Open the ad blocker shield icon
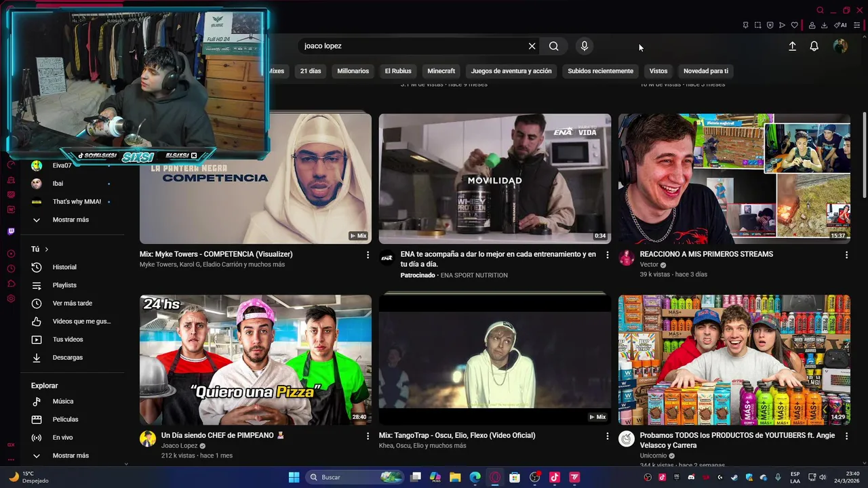Viewport: 868px width, 488px height. pyautogui.click(x=770, y=25)
